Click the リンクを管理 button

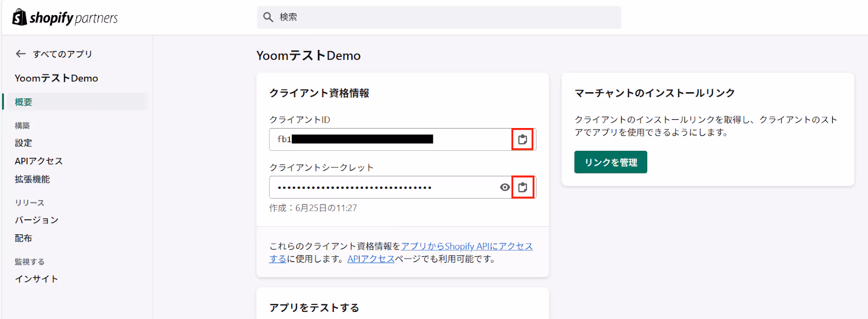coord(611,162)
